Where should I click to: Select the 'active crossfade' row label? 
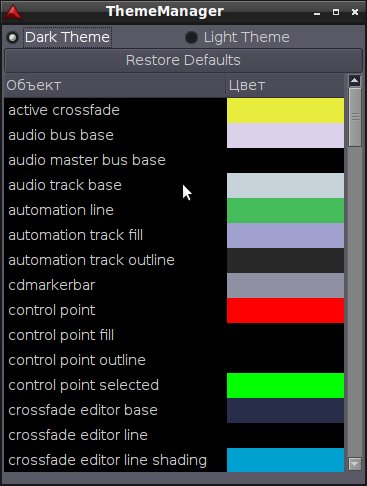(64, 110)
